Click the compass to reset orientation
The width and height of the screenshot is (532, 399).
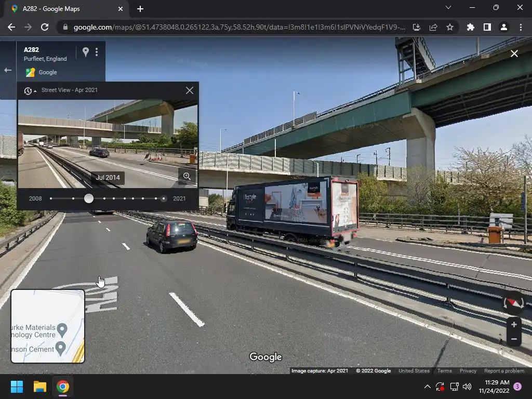(x=513, y=303)
